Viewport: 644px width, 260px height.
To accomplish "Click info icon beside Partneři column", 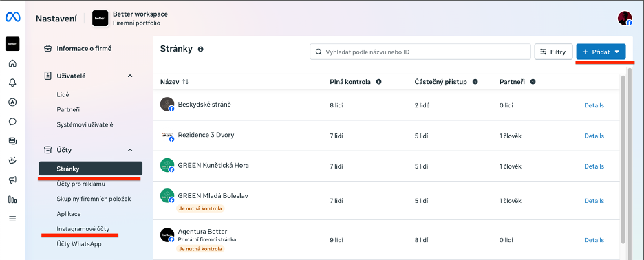I will tap(533, 82).
